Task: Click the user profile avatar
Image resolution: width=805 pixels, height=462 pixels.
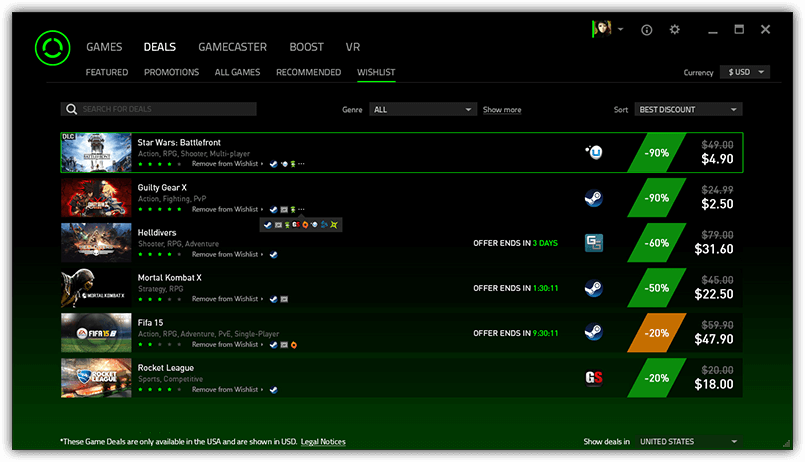Action: click(x=602, y=29)
